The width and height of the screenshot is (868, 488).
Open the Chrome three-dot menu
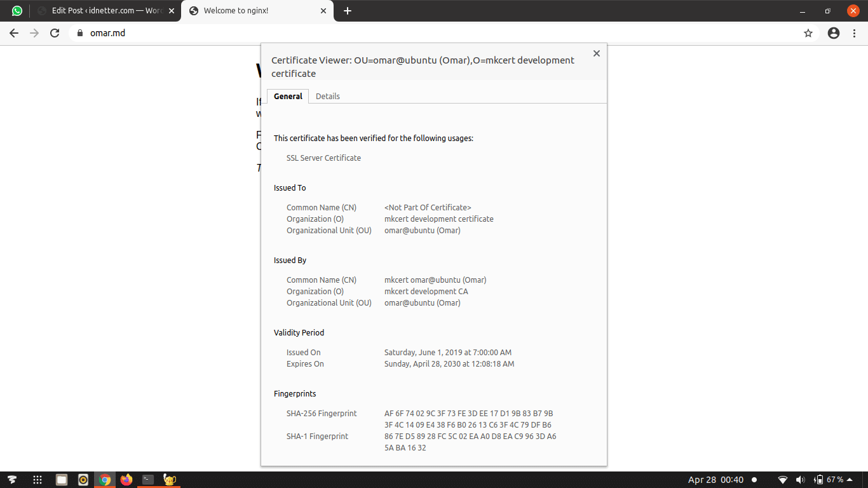(x=855, y=33)
